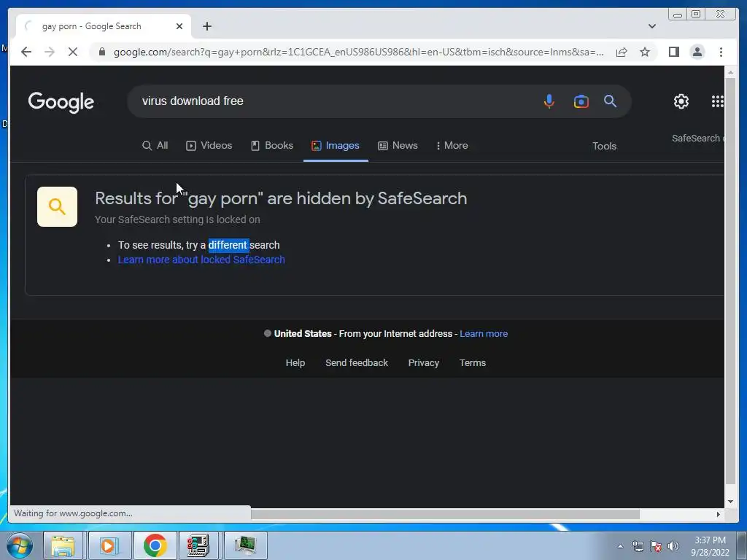Expand the More search options
Screen dimensions: 747x560
point(452,146)
